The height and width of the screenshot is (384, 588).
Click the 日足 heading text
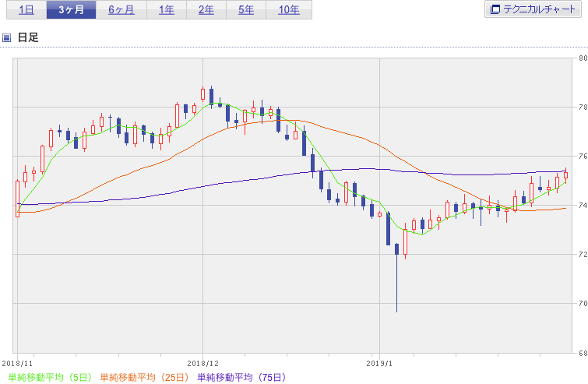[x=28, y=37]
